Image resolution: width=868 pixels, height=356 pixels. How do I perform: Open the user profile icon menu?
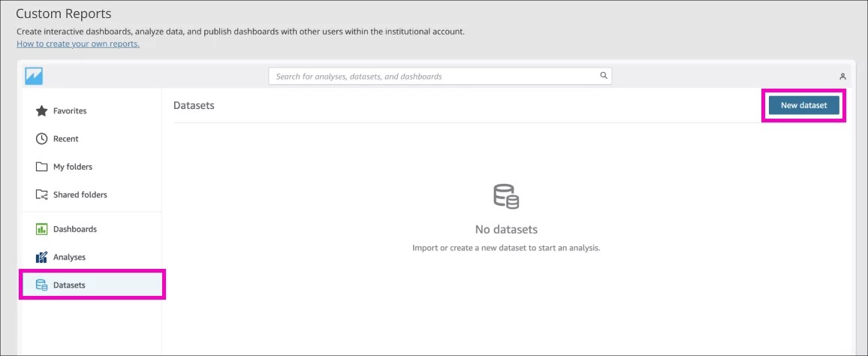tap(842, 77)
